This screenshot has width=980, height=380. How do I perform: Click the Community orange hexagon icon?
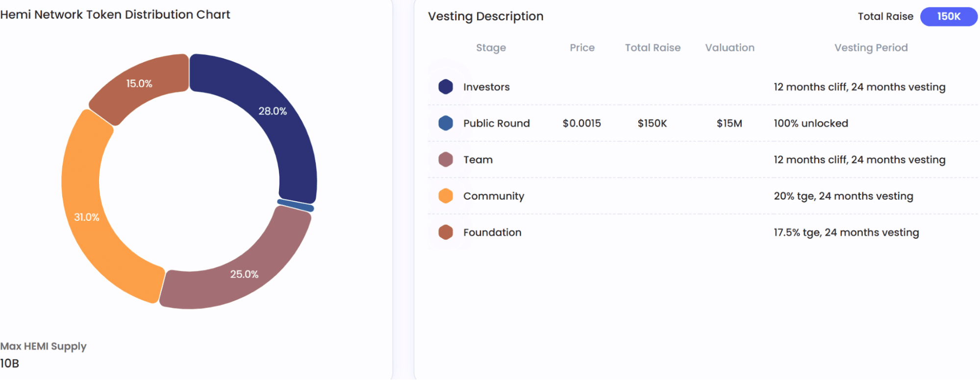click(446, 196)
